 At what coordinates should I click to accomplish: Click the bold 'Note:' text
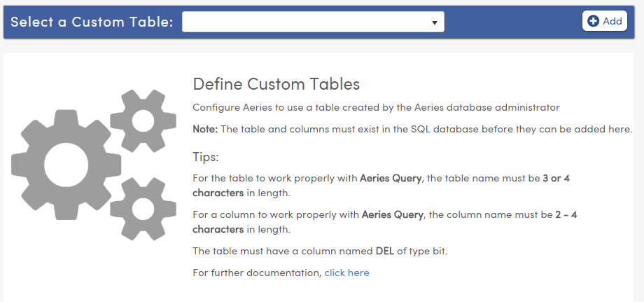pyautogui.click(x=205, y=130)
